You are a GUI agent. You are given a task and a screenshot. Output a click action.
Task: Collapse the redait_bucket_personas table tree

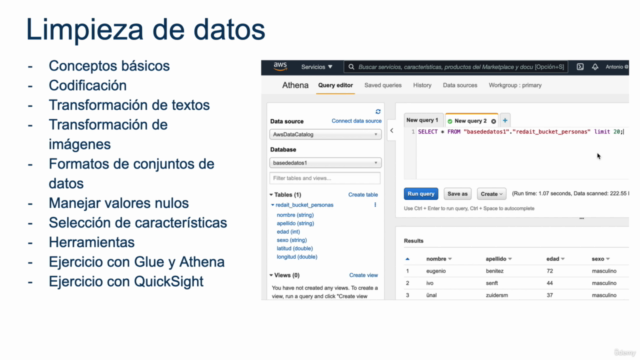tap(273, 205)
